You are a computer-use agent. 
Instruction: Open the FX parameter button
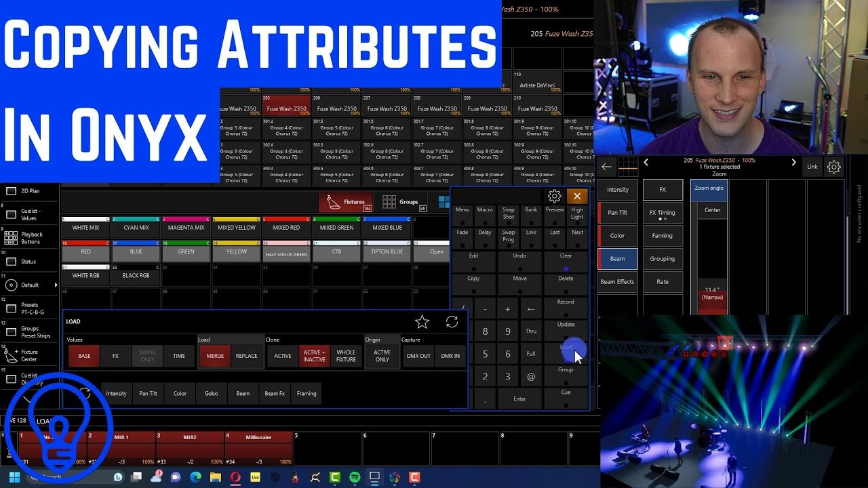663,190
